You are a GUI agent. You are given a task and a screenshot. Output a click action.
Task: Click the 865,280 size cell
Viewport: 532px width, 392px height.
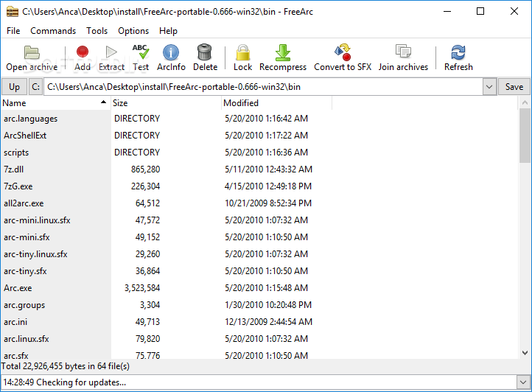146,169
